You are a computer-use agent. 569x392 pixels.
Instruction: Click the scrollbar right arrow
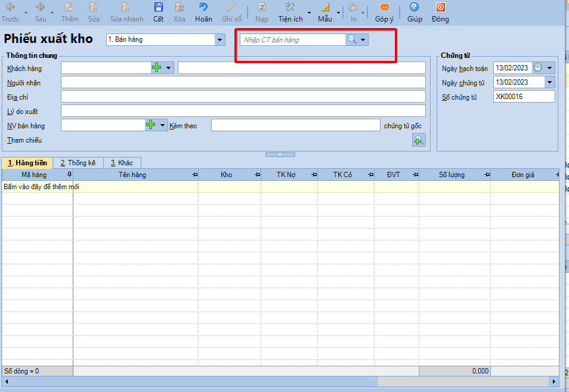pos(553,381)
